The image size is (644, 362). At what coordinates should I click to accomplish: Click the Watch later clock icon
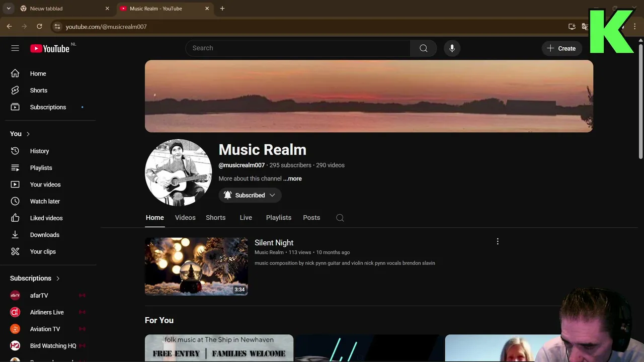[x=15, y=201]
